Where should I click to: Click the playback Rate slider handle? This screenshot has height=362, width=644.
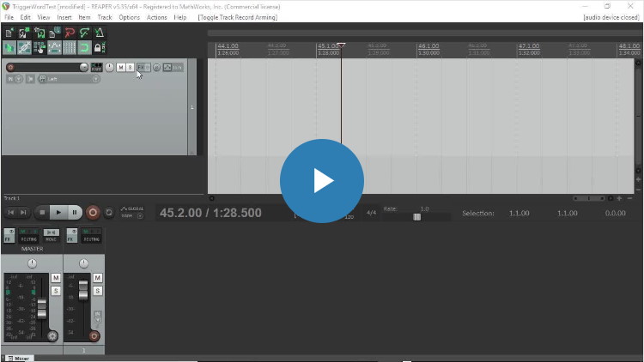click(416, 217)
